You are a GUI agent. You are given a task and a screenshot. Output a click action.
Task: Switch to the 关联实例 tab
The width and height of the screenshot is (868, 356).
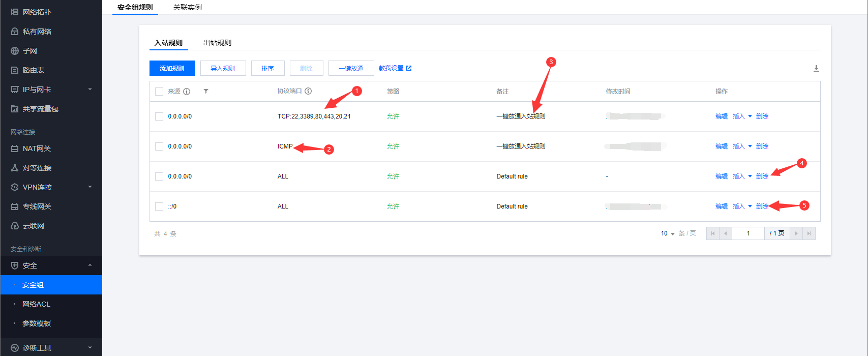[188, 7]
